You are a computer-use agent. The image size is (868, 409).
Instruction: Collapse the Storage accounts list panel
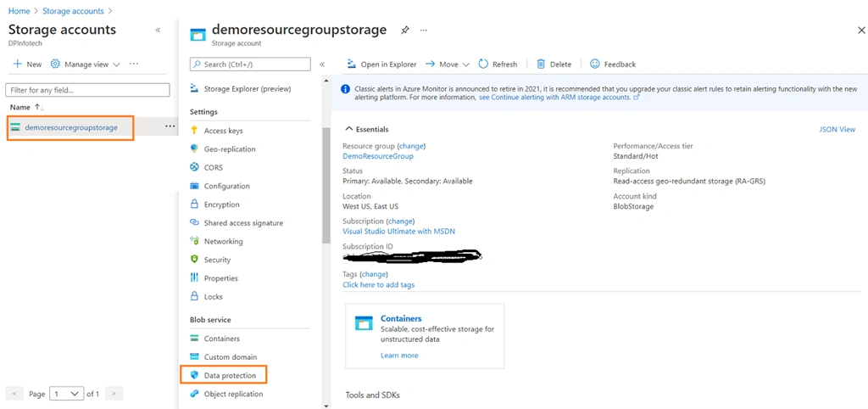(x=158, y=30)
